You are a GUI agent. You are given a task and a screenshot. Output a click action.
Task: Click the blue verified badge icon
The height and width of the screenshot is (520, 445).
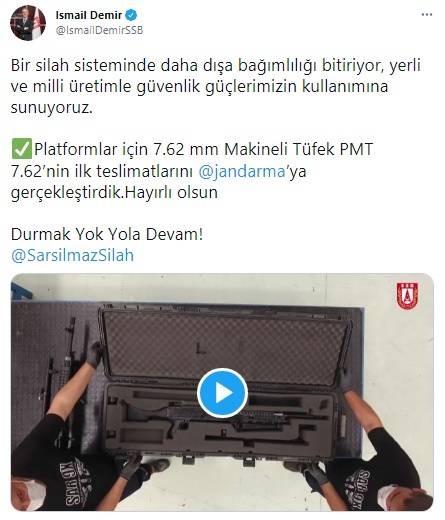(x=131, y=15)
